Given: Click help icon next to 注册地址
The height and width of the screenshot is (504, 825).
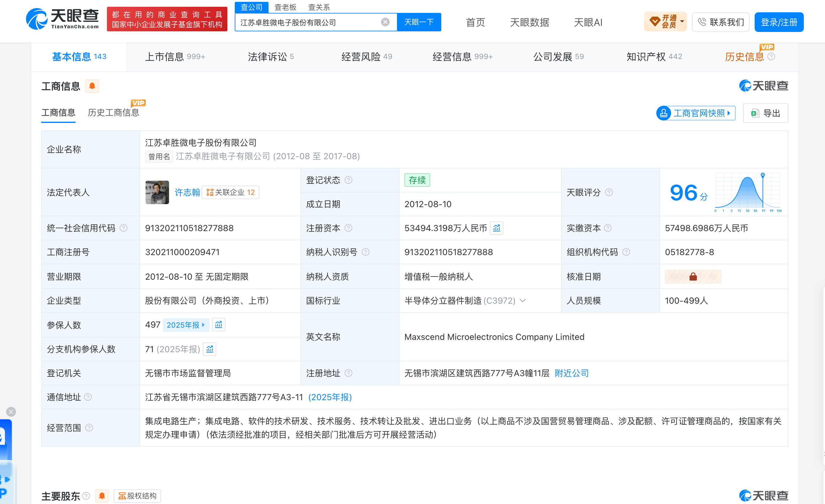Looking at the screenshot, I should 348,373.
